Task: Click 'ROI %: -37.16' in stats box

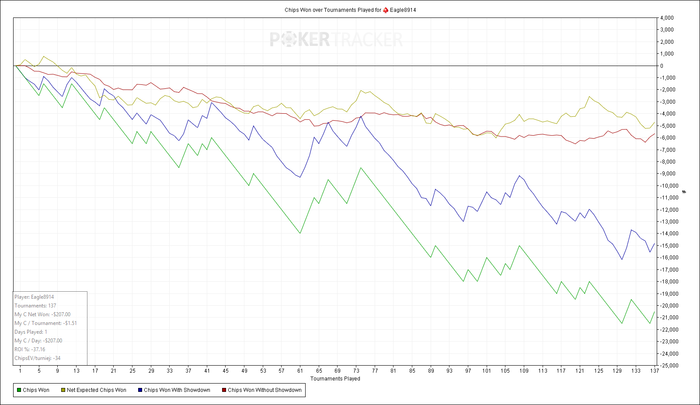Action: [30, 349]
